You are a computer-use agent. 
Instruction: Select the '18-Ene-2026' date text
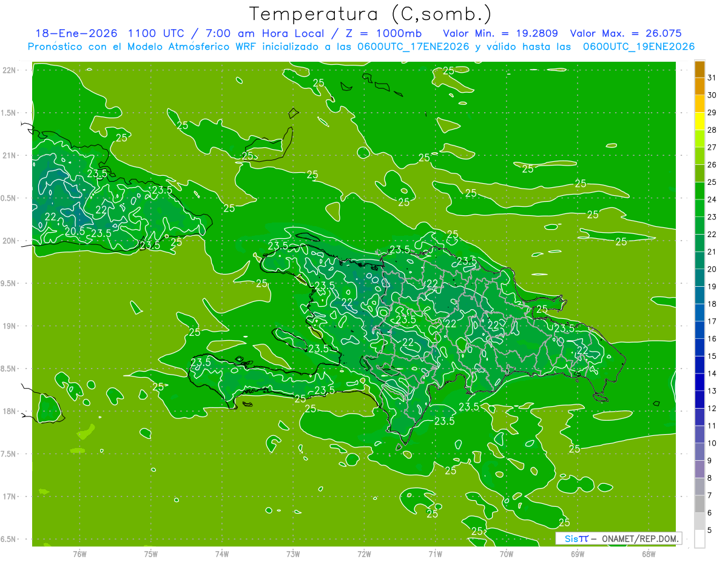[x=76, y=33]
